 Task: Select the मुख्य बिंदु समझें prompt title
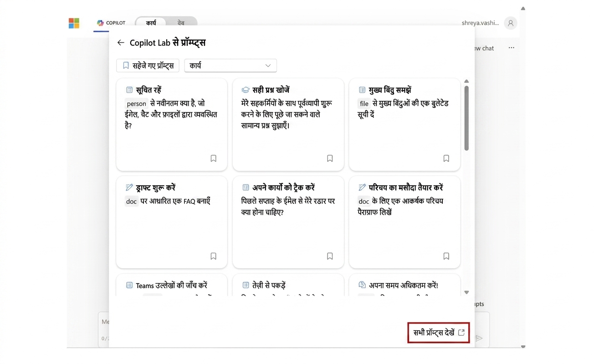[390, 90]
